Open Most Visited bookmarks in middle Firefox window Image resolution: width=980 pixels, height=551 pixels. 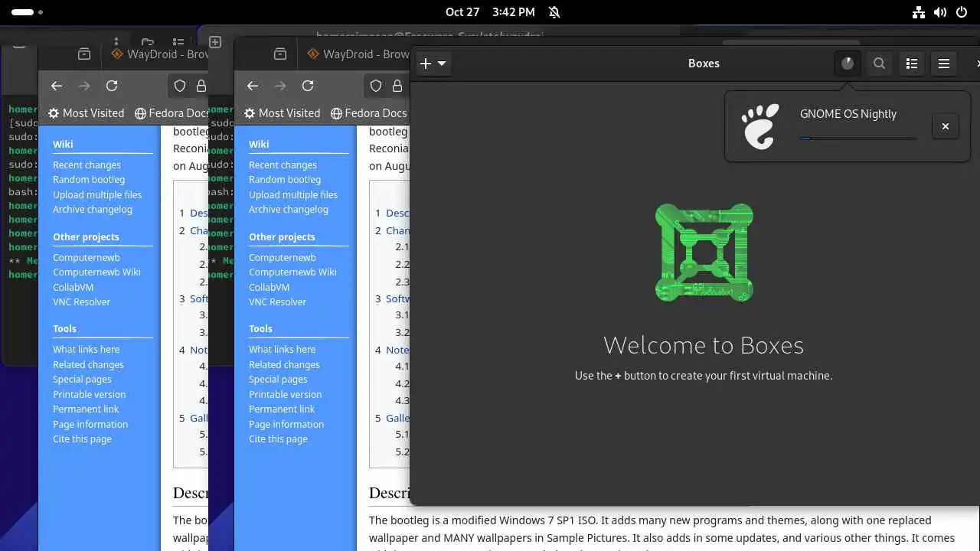click(x=282, y=113)
